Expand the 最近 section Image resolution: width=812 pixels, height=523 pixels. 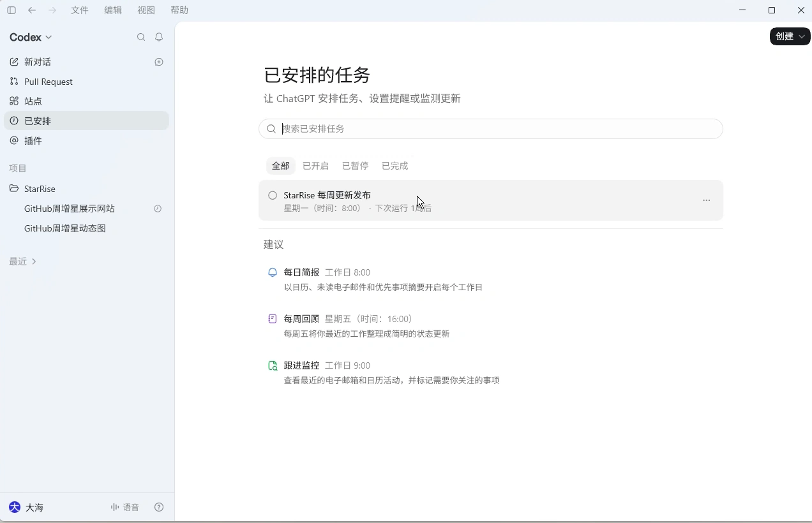tap(23, 261)
